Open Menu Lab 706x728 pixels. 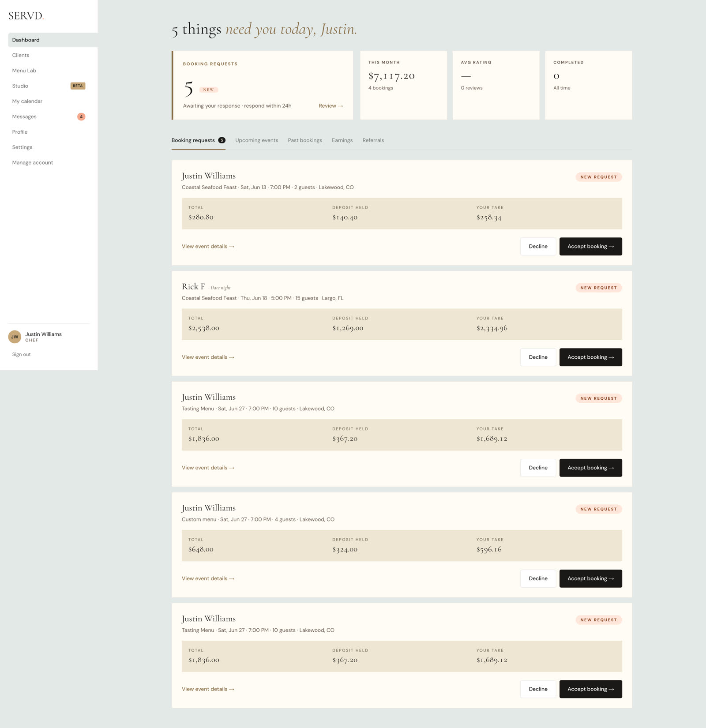(x=24, y=71)
